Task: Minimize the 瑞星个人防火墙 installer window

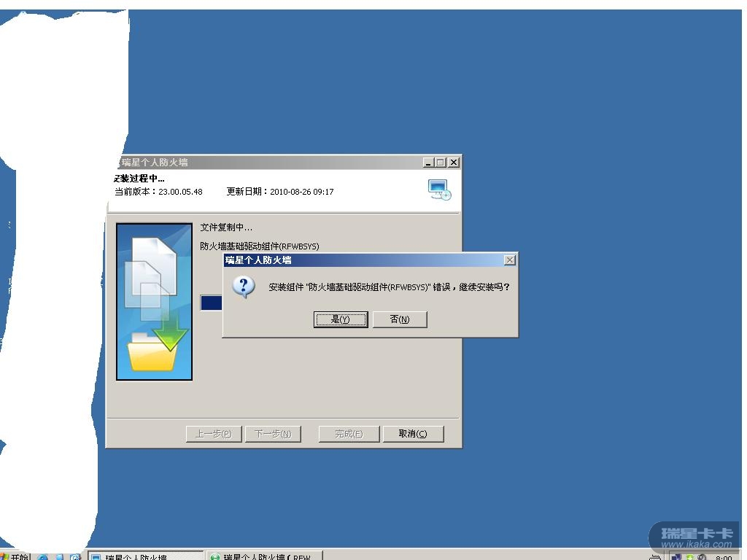Action: (x=429, y=163)
